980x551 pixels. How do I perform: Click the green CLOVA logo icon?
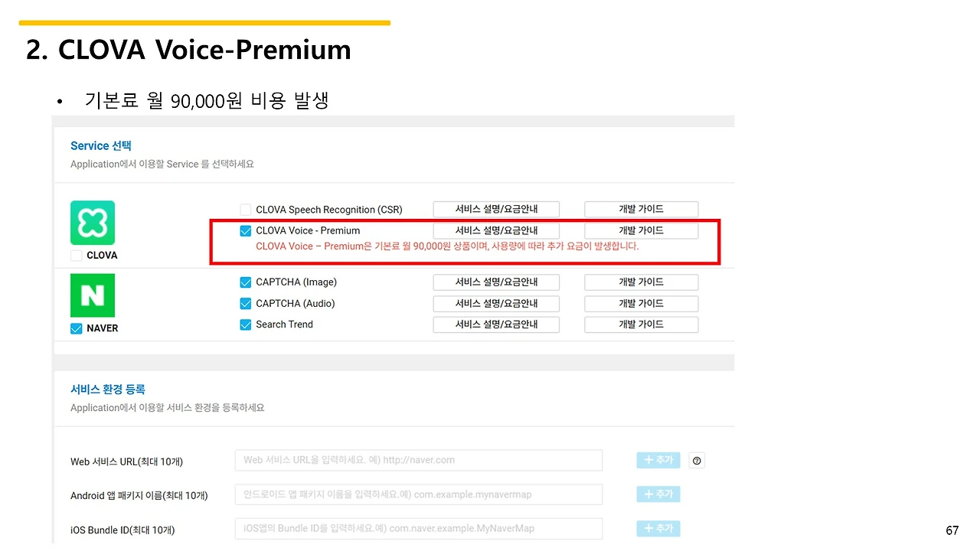click(93, 223)
